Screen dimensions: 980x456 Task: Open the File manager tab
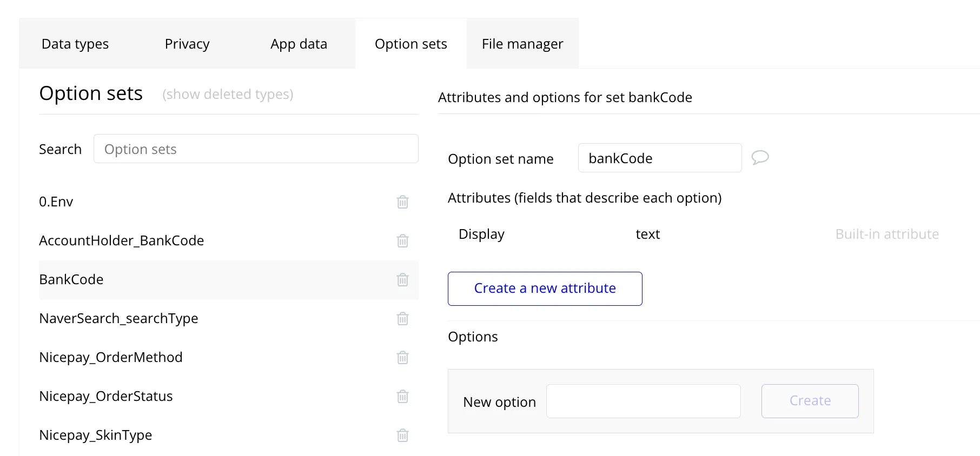click(x=522, y=44)
